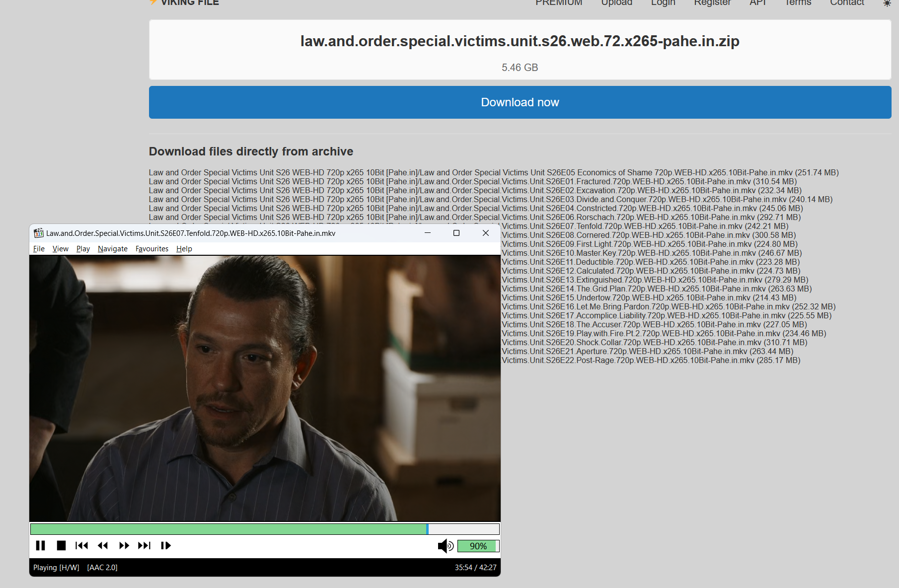This screenshot has height=588, width=899.
Task: Select the S26E09.First.Light file entry
Action: [x=650, y=244]
